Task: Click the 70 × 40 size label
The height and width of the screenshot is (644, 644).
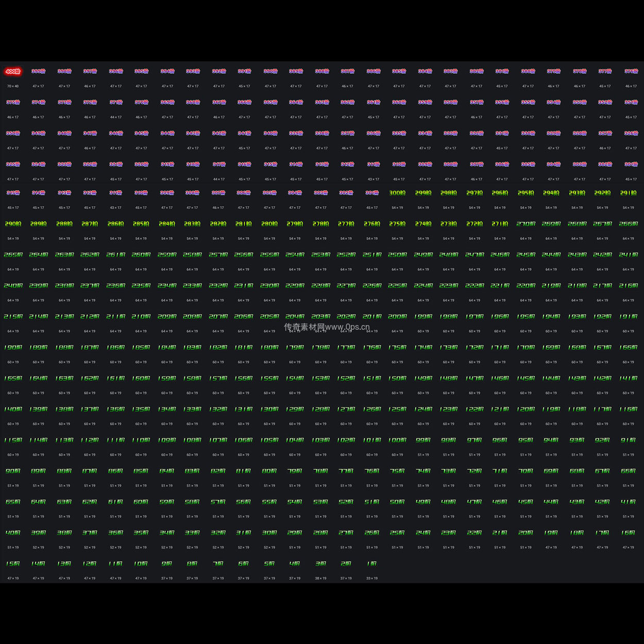Action: click(13, 86)
